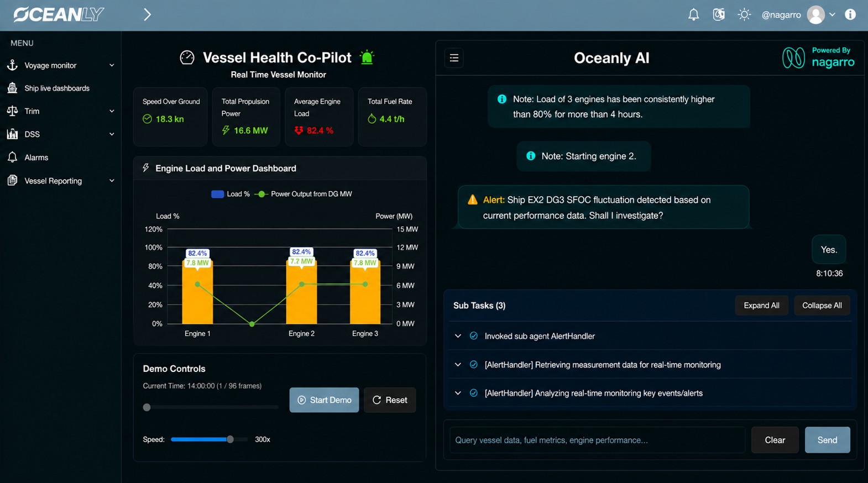Toggle light theme via the sun icon
This screenshot has height=483, width=868.
point(744,15)
